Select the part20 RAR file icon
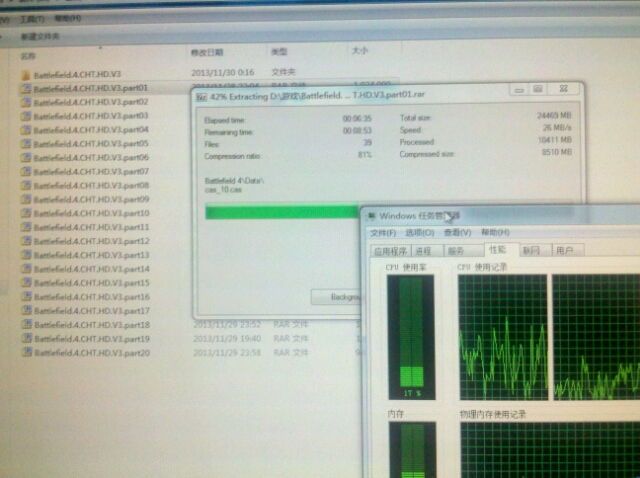Screen dimensions: 640x478 pos(27,352)
